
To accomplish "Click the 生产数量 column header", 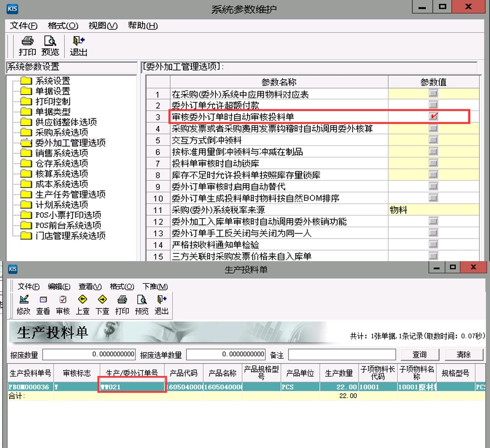I will pos(339,373).
